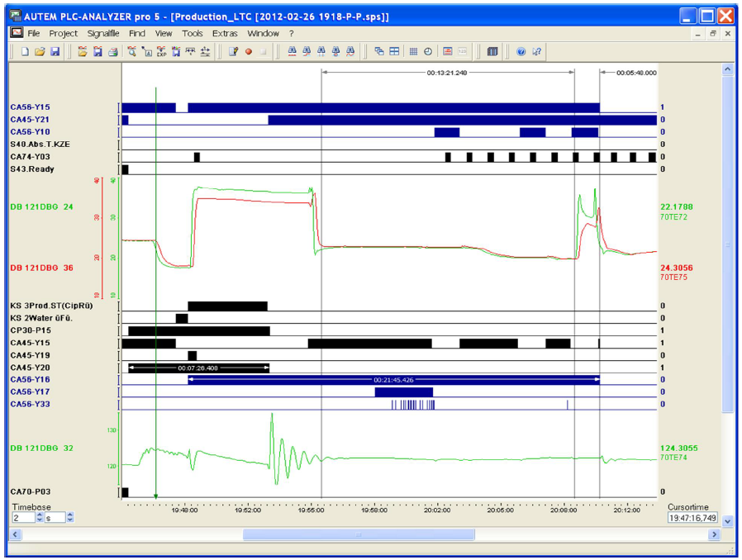Click the Timebase value spinner arrows
The height and width of the screenshot is (560, 742).
[40, 518]
